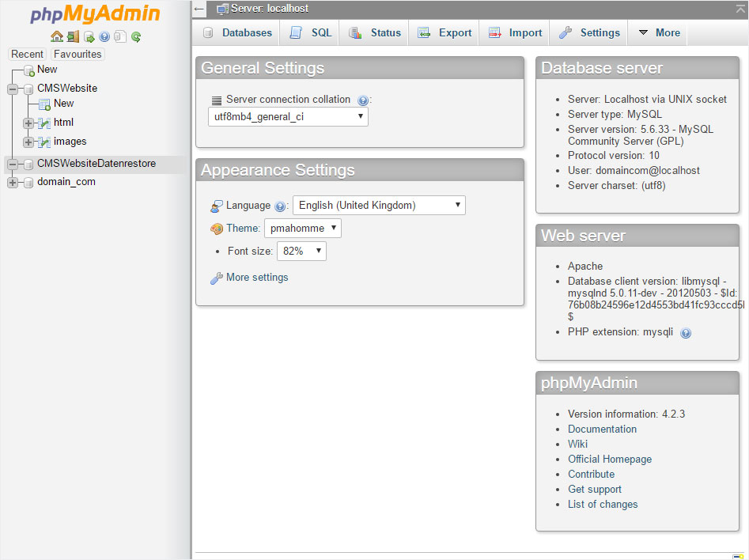Open the Get support link

pos(594,490)
